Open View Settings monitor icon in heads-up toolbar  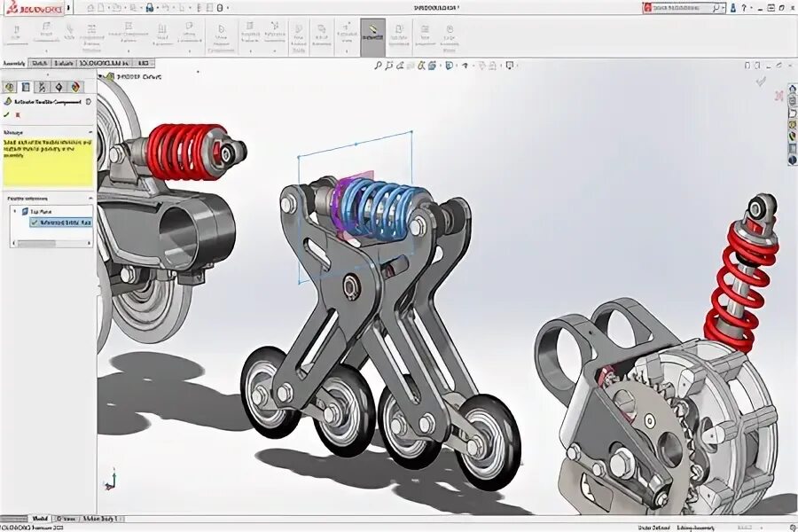point(510,65)
